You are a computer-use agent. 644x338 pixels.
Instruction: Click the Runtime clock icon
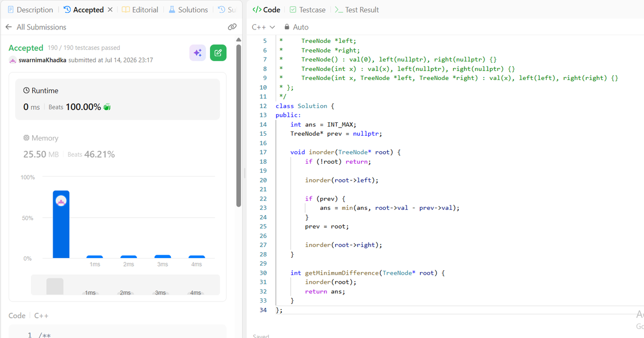click(26, 91)
